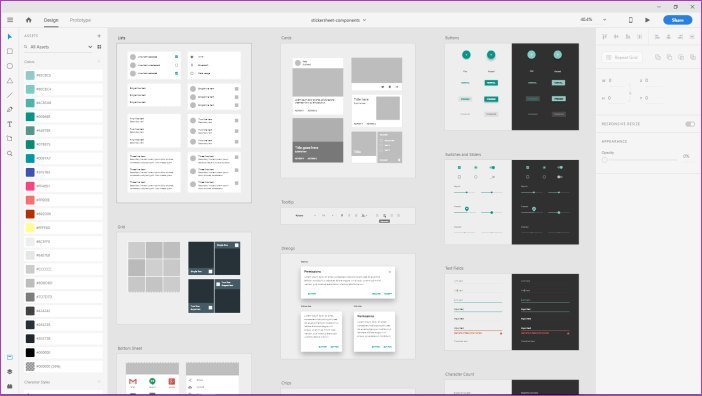Click the pink color swatch in assets
The width and height of the screenshot is (702, 396).
30,186
